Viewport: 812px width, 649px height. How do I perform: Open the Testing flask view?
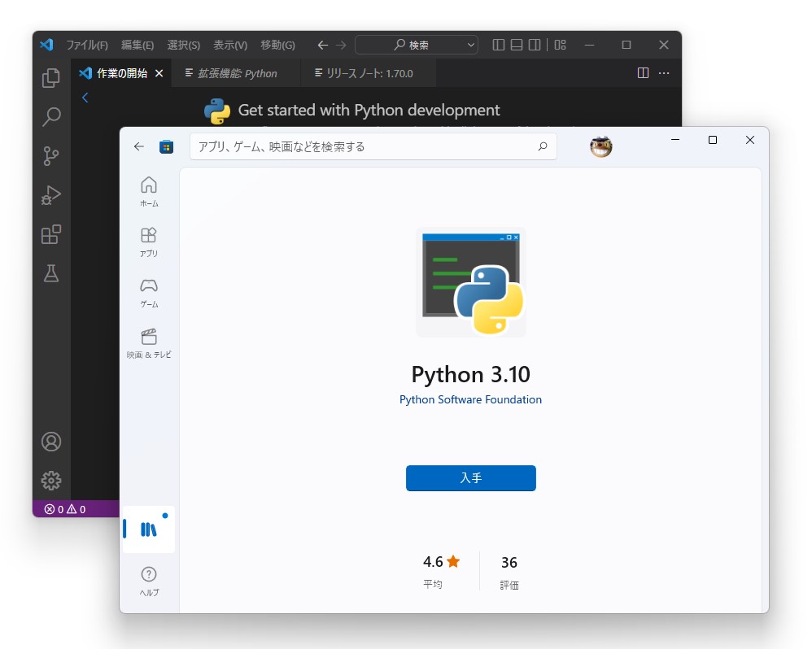click(51, 274)
